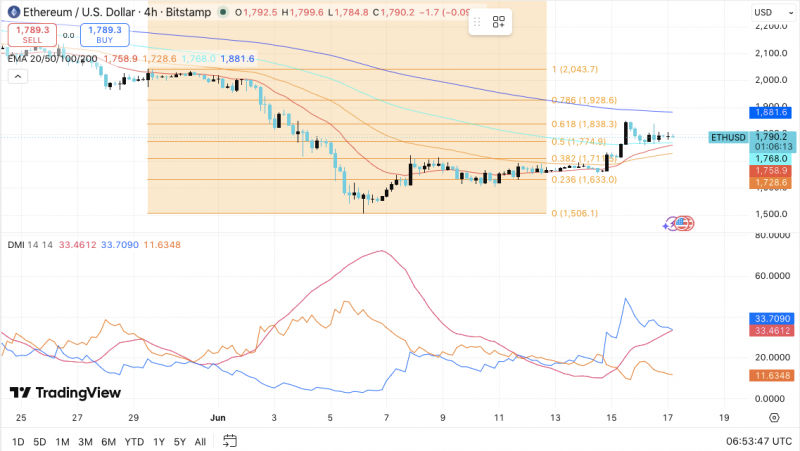Click the 1,768.0 EMA 100 price label
Image resolution: width=800 pixels, height=451 pixels.
[770, 159]
